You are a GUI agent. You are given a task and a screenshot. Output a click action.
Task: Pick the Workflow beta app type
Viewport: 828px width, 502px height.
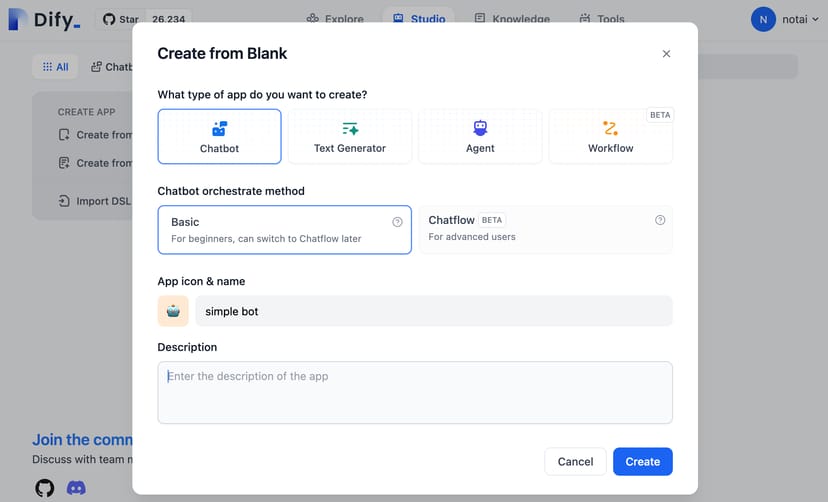click(610, 137)
